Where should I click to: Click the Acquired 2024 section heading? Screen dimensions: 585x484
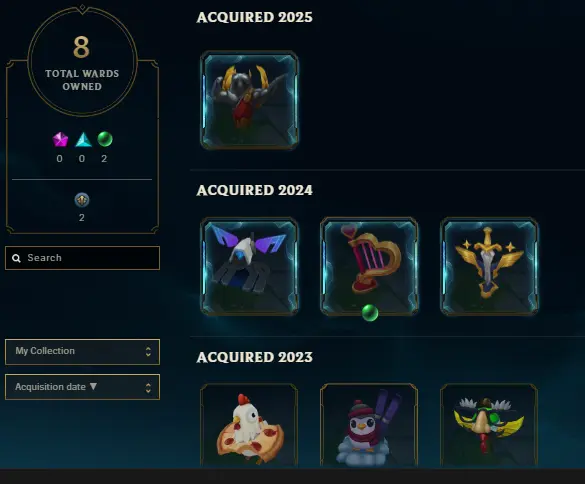pyautogui.click(x=254, y=190)
